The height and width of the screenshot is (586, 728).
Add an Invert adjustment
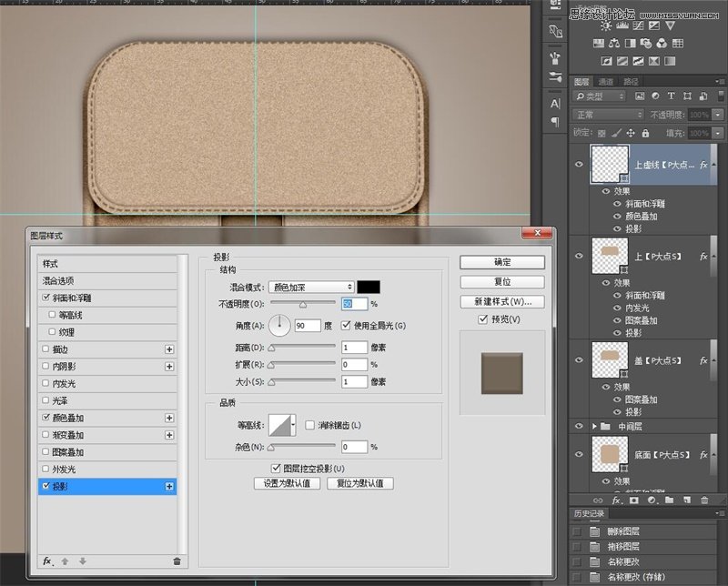pos(606,61)
